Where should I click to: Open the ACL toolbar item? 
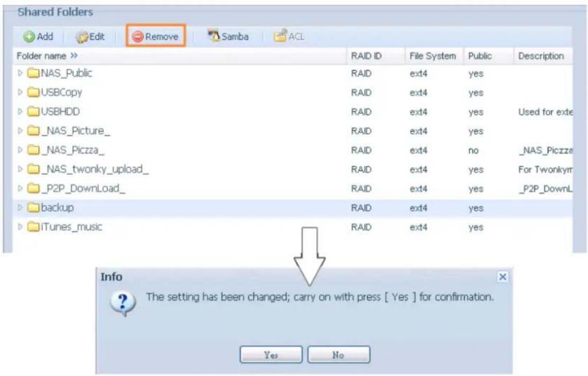[291, 36]
